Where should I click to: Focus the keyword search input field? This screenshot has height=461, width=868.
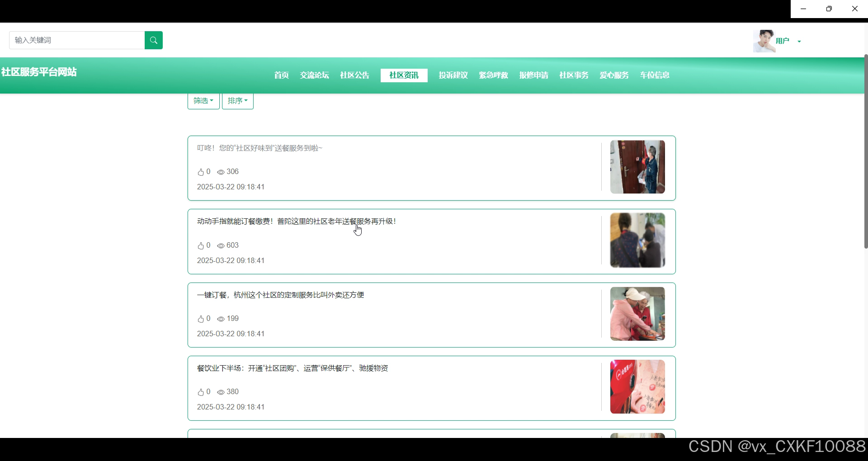[x=77, y=40]
